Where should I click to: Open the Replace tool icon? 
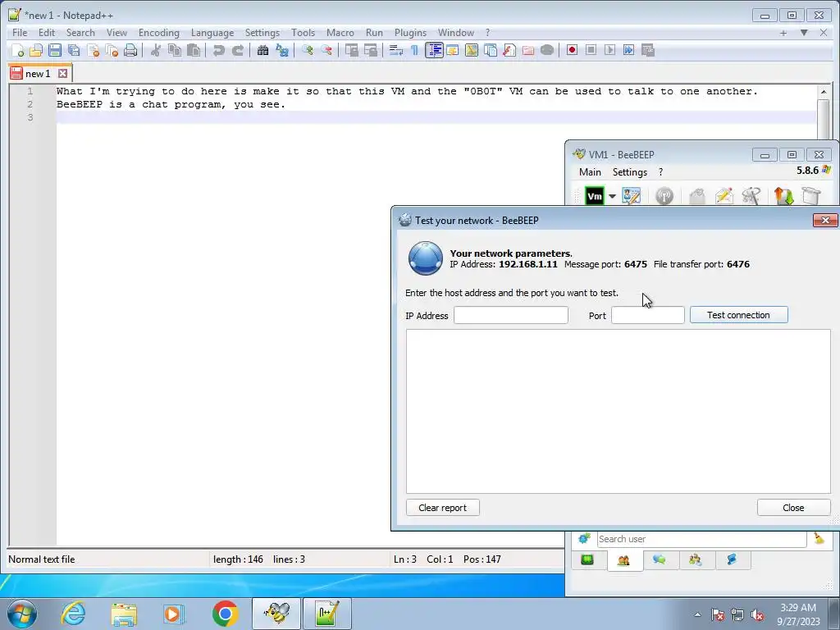pyautogui.click(x=282, y=50)
